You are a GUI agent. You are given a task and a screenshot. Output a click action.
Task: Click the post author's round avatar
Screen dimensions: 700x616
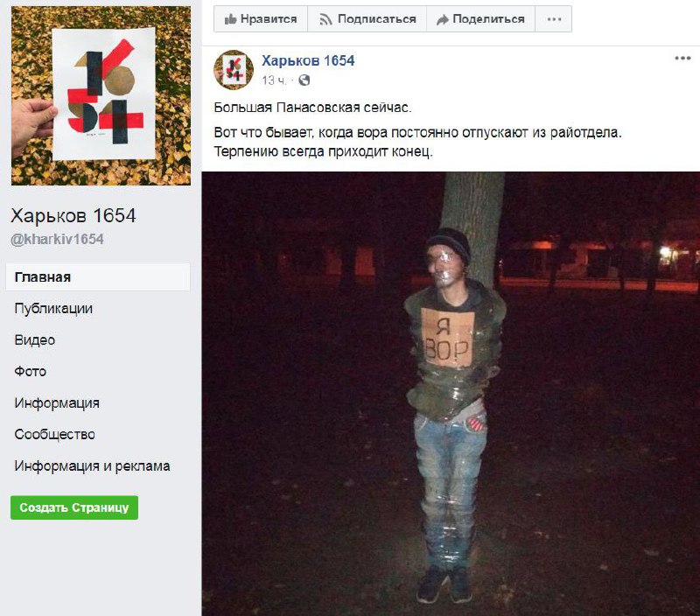coord(234,70)
